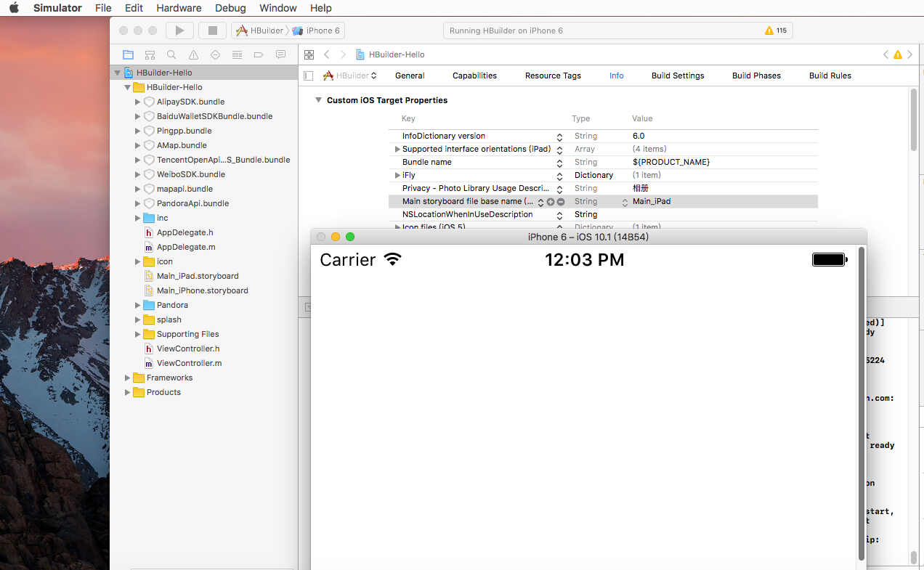
Task: Expand the Pandora folder in navigator
Action: 138,305
